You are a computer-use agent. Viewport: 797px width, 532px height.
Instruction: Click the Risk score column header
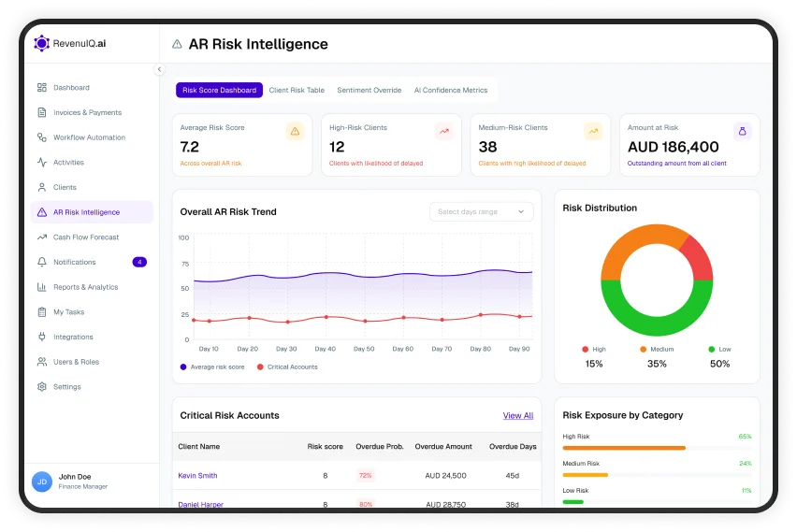coord(325,446)
